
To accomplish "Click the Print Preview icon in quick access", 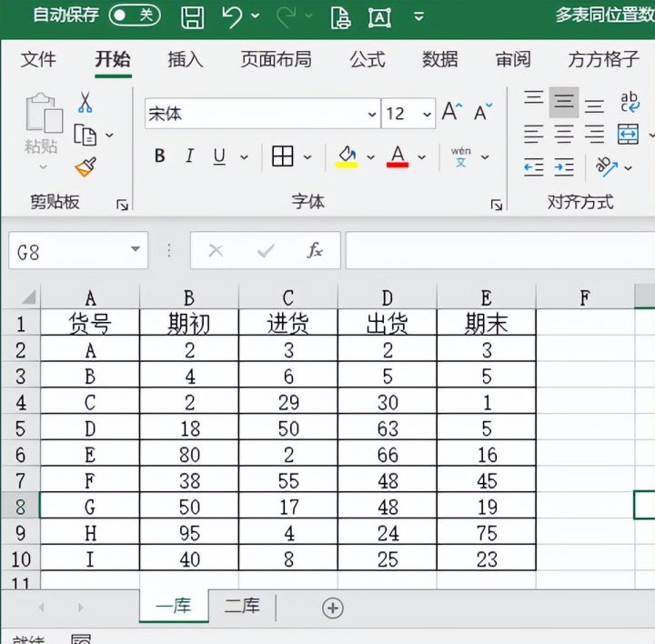I will coord(340,17).
